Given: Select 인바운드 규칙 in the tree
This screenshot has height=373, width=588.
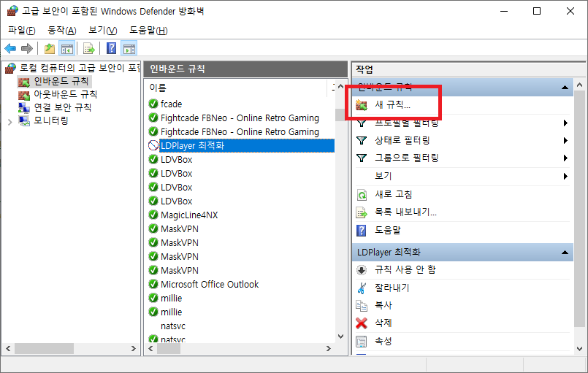Looking at the screenshot, I should [61, 81].
